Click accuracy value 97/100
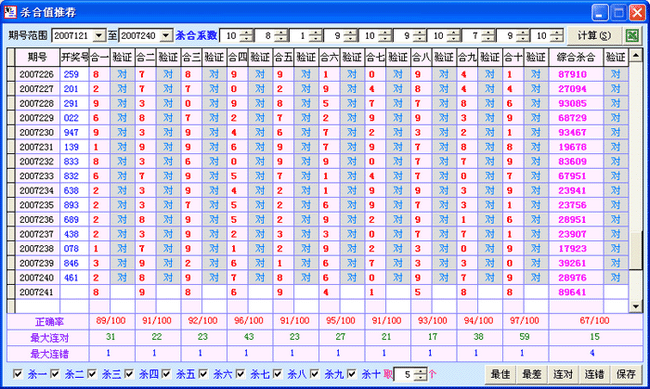 point(524,321)
